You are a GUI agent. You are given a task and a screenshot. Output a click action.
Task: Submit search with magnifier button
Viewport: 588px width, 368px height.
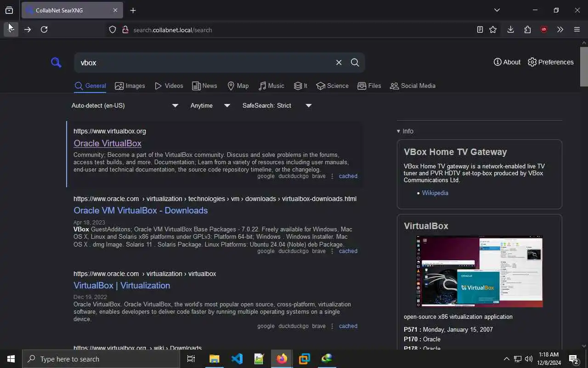355,63
